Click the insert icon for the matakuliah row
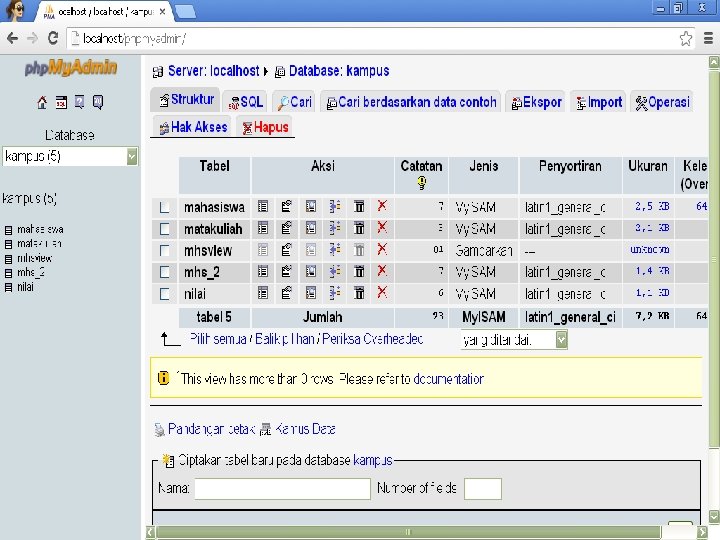 click(x=335, y=228)
